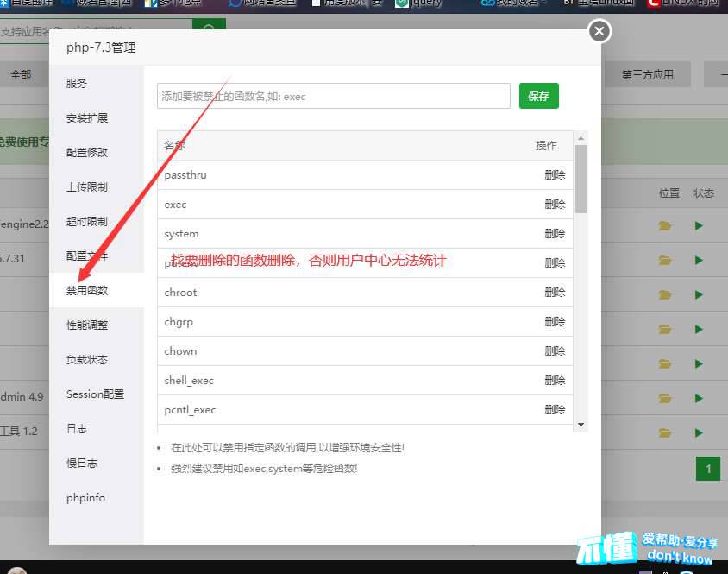Open the 服务 section in sidebar
Image resolution: width=728 pixels, height=574 pixels.
(77, 83)
